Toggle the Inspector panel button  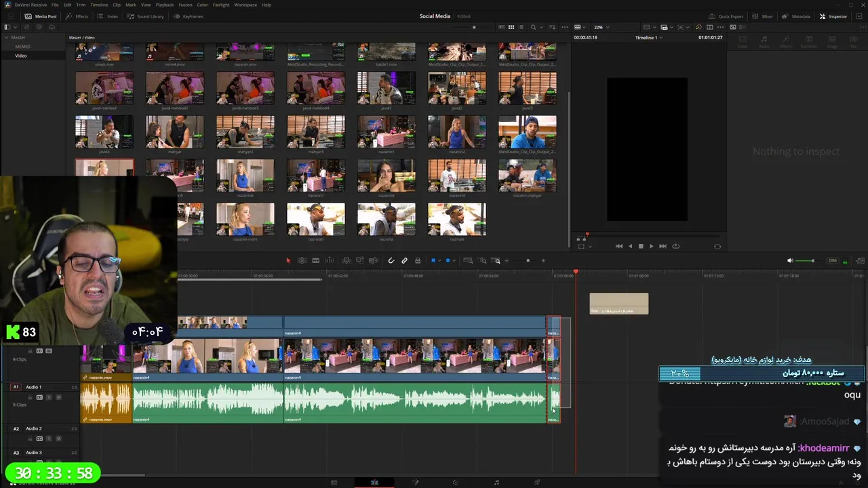(833, 16)
